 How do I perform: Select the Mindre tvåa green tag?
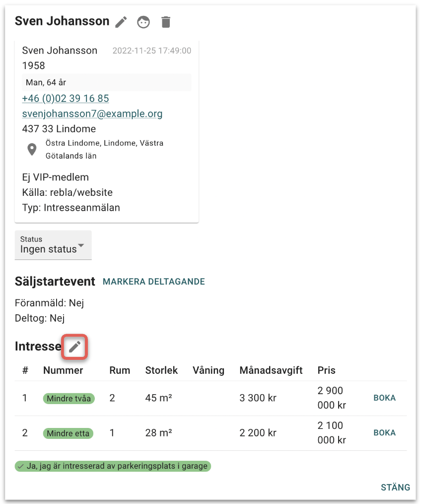(69, 398)
